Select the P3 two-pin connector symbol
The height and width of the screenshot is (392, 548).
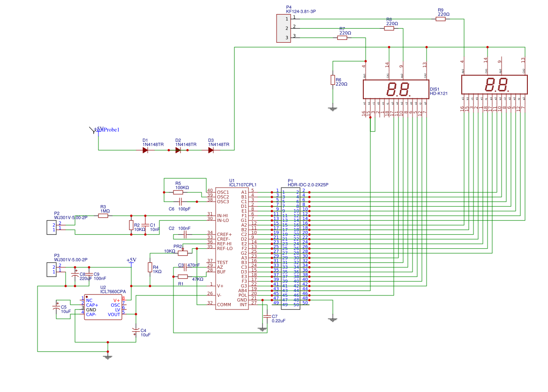point(52,269)
